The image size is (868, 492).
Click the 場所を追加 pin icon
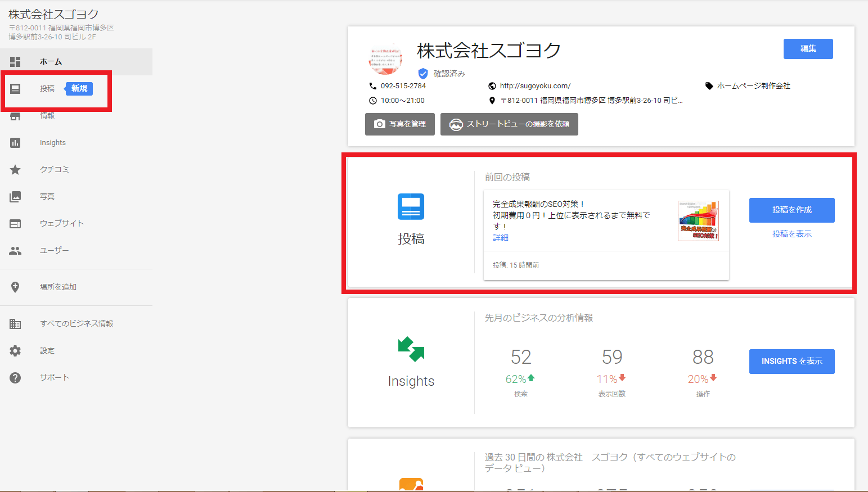(15, 287)
